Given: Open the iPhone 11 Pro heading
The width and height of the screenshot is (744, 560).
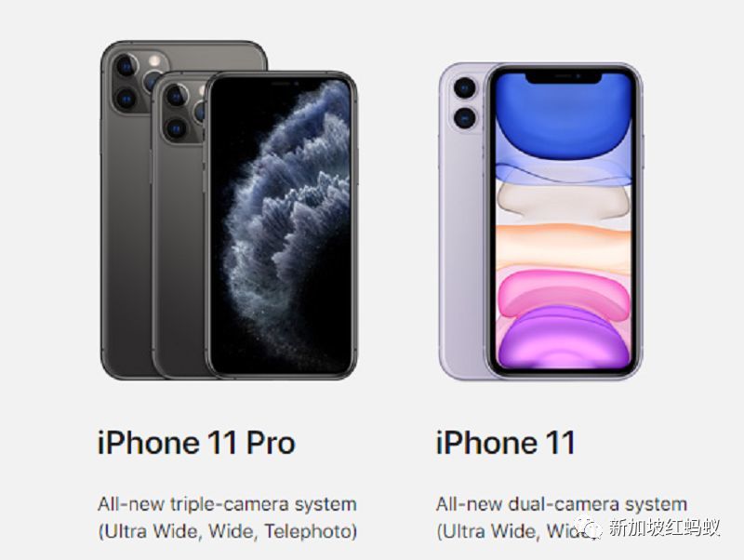Looking at the screenshot, I should [196, 442].
